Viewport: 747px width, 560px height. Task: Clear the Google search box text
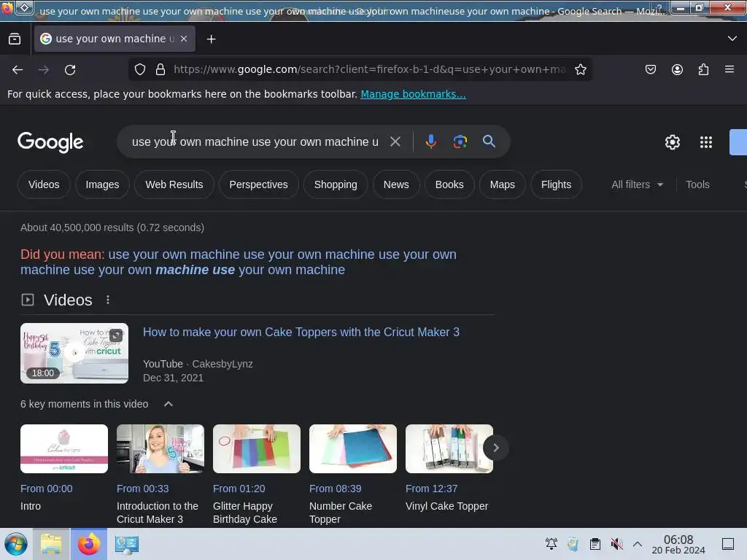click(x=395, y=141)
